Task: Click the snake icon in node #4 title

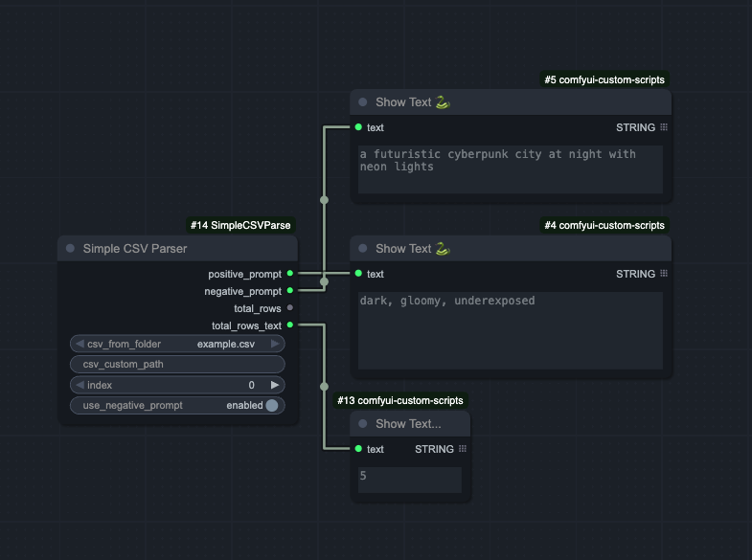Action: click(x=443, y=248)
